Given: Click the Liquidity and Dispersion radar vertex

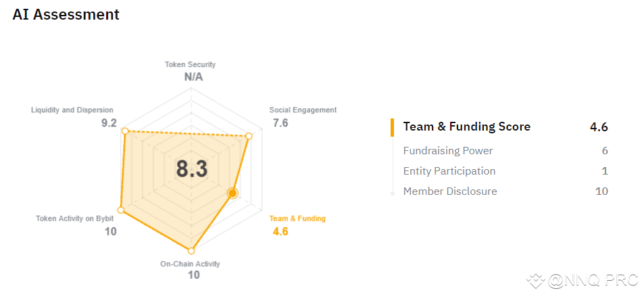Looking at the screenshot, I should click(125, 131).
